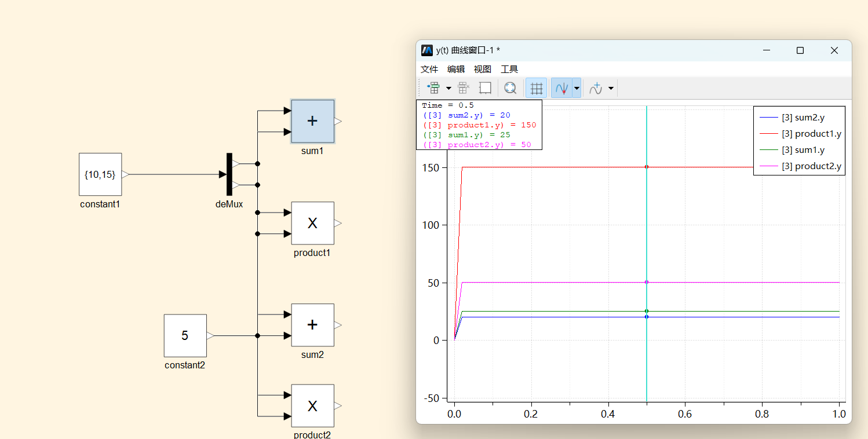The image size is (868, 439).
Task: Click the constant1 output port triangle
Action: [126, 174]
